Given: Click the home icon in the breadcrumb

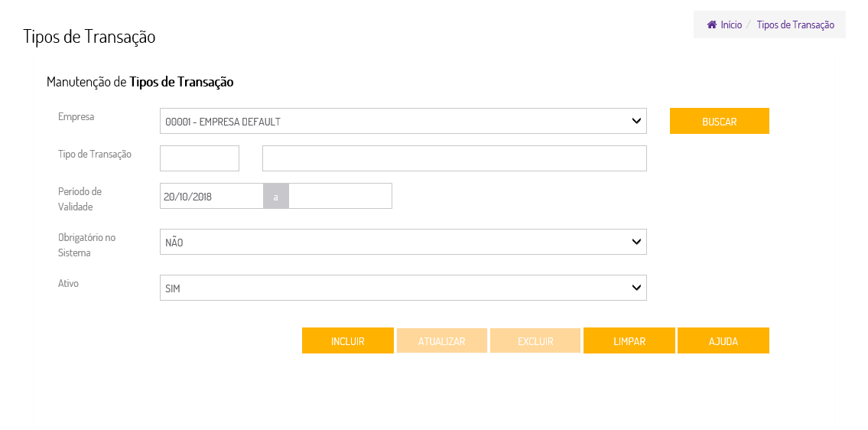Looking at the screenshot, I should pos(711,24).
